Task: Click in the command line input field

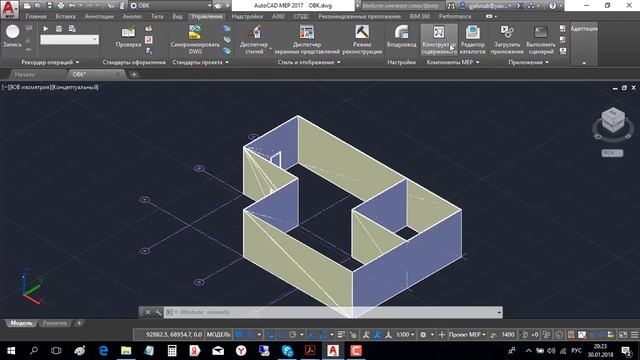Action: click(333, 312)
